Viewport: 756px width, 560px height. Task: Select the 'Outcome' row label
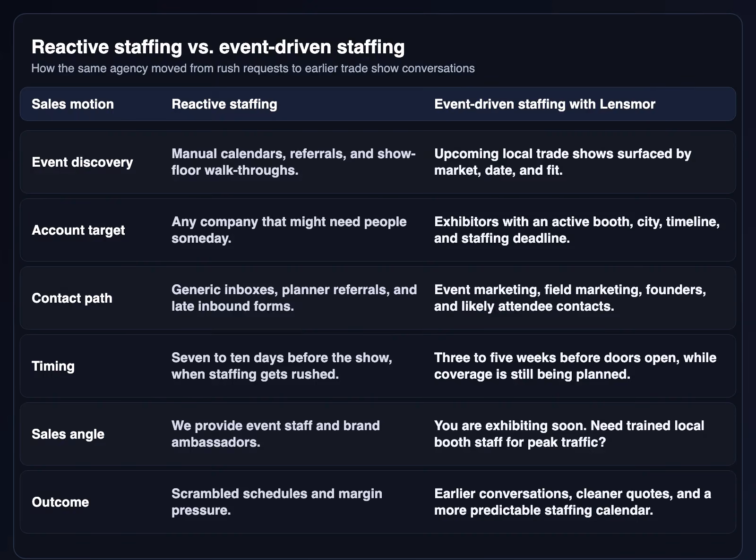tap(60, 502)
